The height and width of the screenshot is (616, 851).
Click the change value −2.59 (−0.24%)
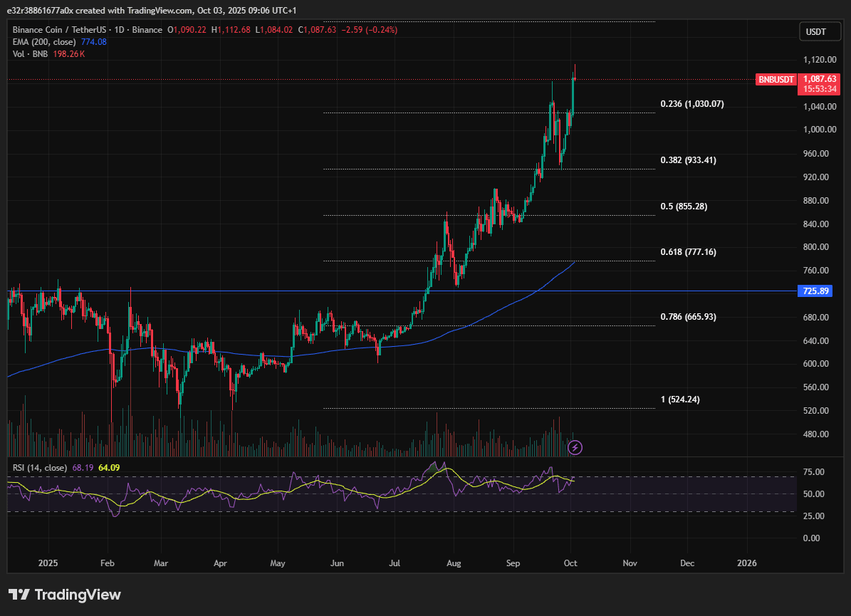369,30
